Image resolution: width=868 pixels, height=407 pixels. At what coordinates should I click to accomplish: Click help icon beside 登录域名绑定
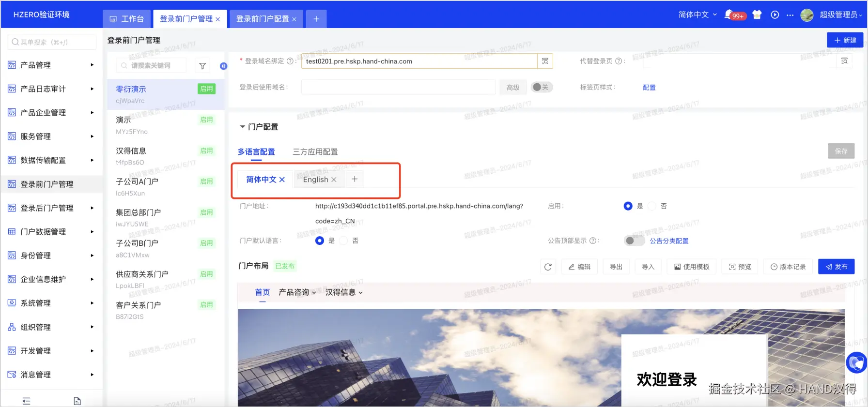click(x=290, y=61)
